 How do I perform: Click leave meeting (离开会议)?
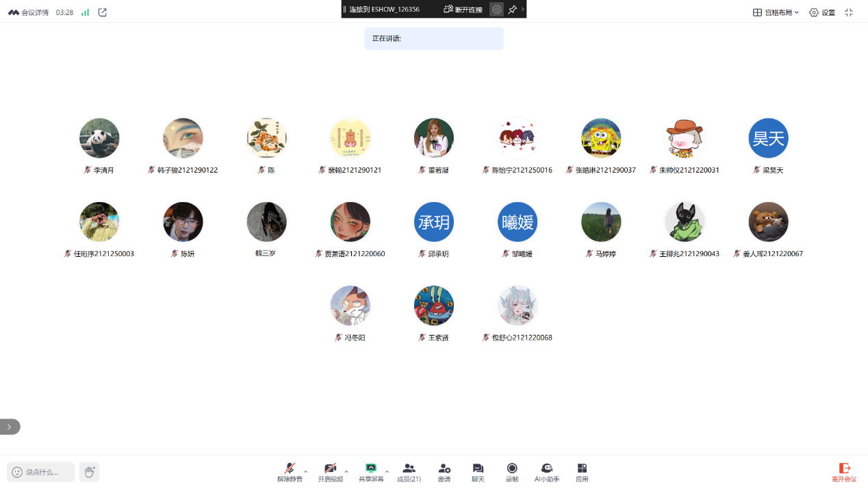point(844,471)
